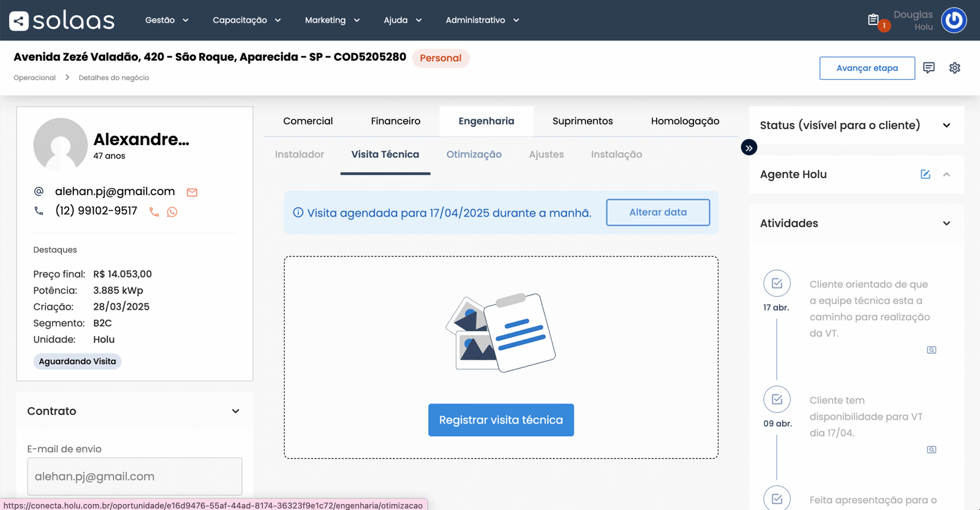Toggle the 09 abr. activity check icon
Viewport: 980px width, 510px height.
pyautogui.click(x=777, y=399)
